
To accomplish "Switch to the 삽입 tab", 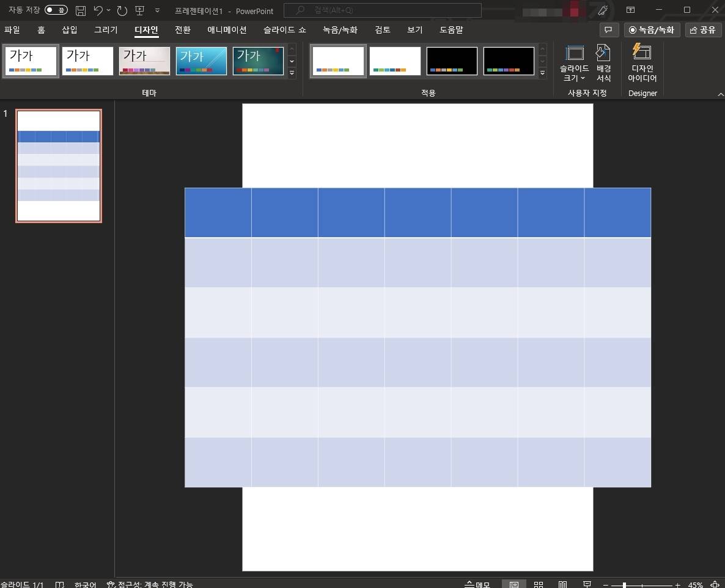I will click(69, 30).
